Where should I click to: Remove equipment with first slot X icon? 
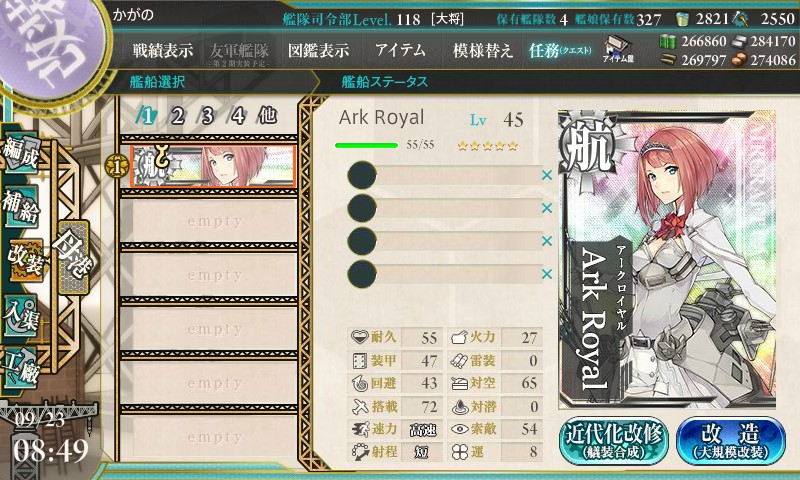(547, 175)
